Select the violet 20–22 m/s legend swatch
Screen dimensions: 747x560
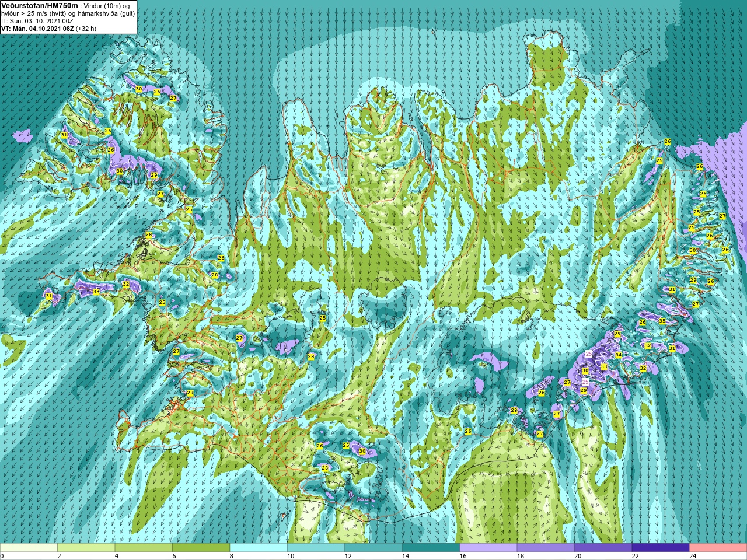click(603, 548)
